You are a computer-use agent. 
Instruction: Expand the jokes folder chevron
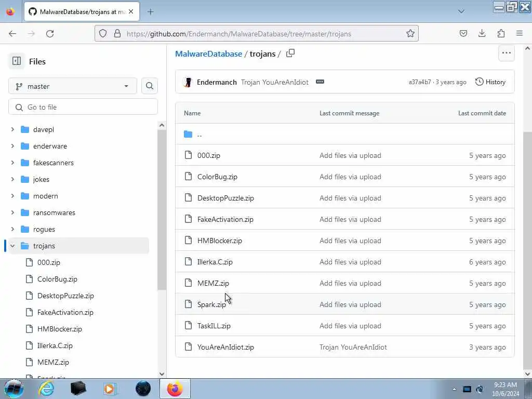coord(12,179)
